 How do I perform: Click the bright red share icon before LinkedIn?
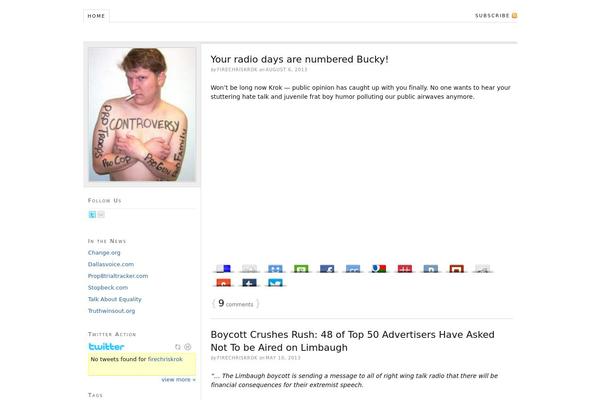405,269
